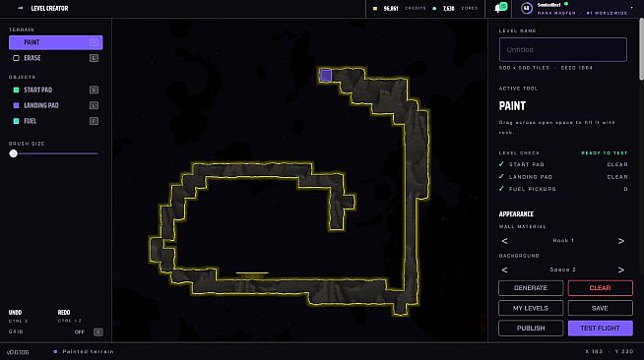
Task: Click the cyan cores icon
Action: pyautogui.click(x=434, y=8)
